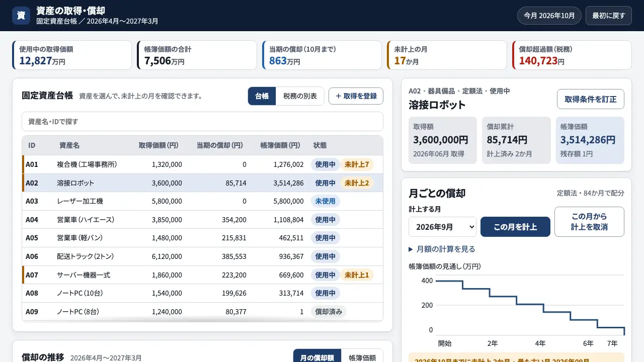Select the 営業車（ハイエース） row

tap(202, 220)
